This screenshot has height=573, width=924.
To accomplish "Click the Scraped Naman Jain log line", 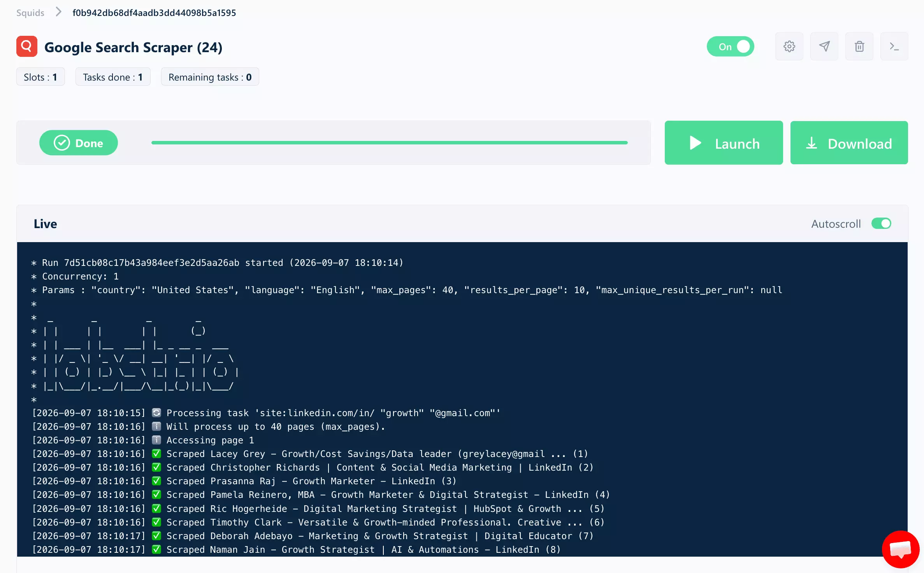I will pos(296,550).
